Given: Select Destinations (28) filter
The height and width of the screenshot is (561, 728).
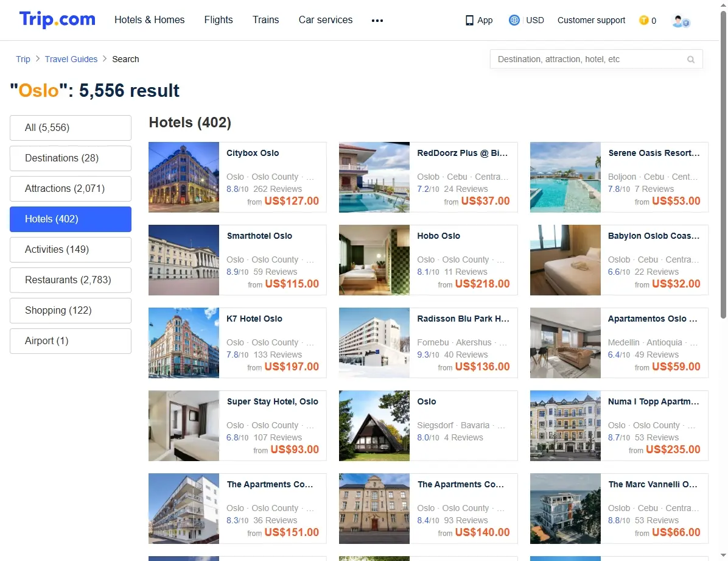Looking at the screenshot, I should point(71,158).
